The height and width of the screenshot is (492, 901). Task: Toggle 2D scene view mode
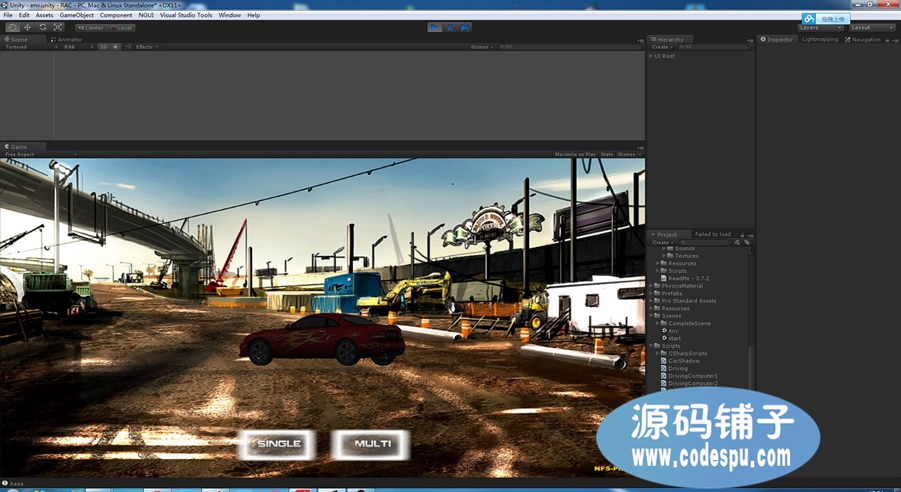click(103, 47)
